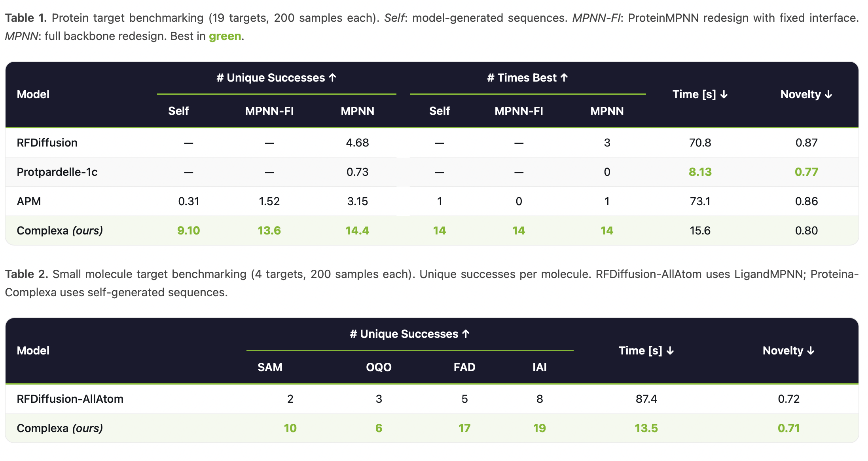Click the OQO column header

click(379, 367)
